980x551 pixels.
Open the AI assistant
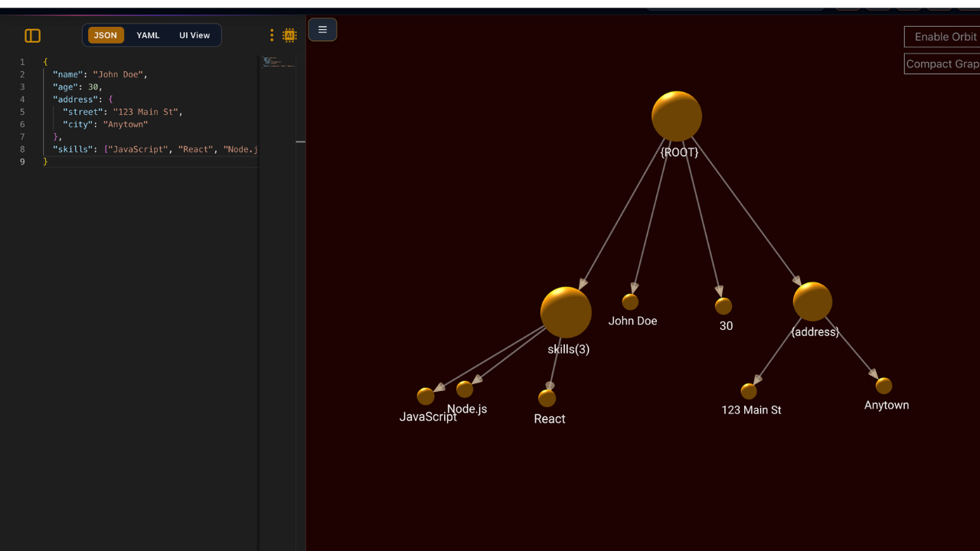tap(289, 35)
